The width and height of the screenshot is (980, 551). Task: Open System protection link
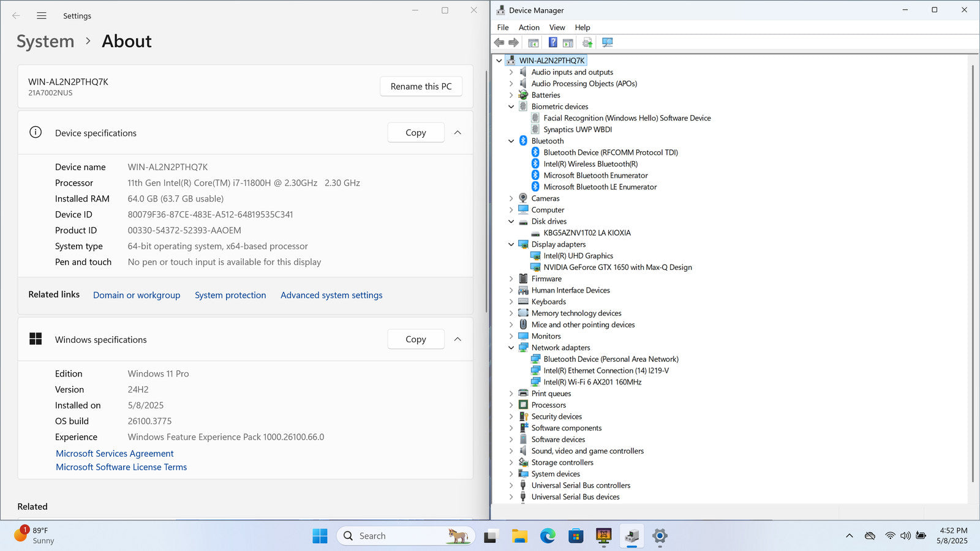point(230,295)
